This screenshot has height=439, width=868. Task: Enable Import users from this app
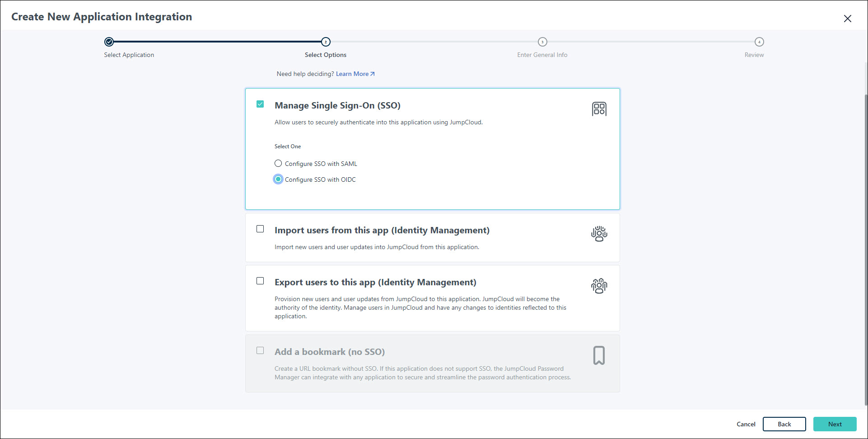[x=260, y=229]
